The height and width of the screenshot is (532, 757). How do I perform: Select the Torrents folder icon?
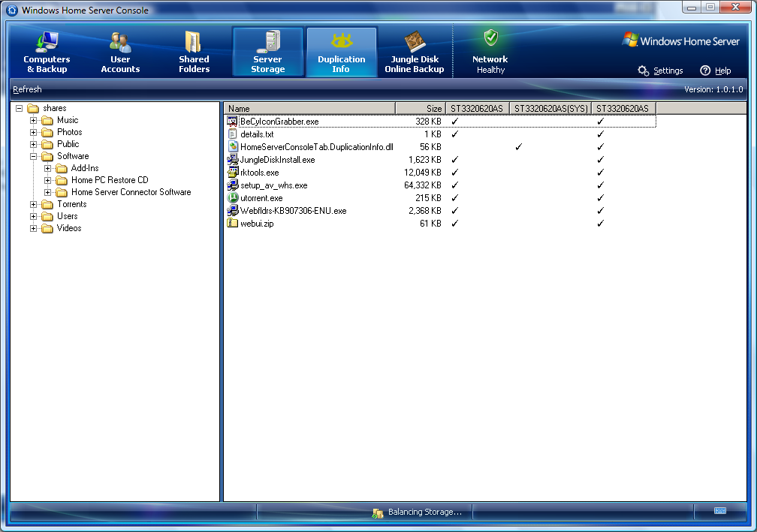(x=47, y=205)
